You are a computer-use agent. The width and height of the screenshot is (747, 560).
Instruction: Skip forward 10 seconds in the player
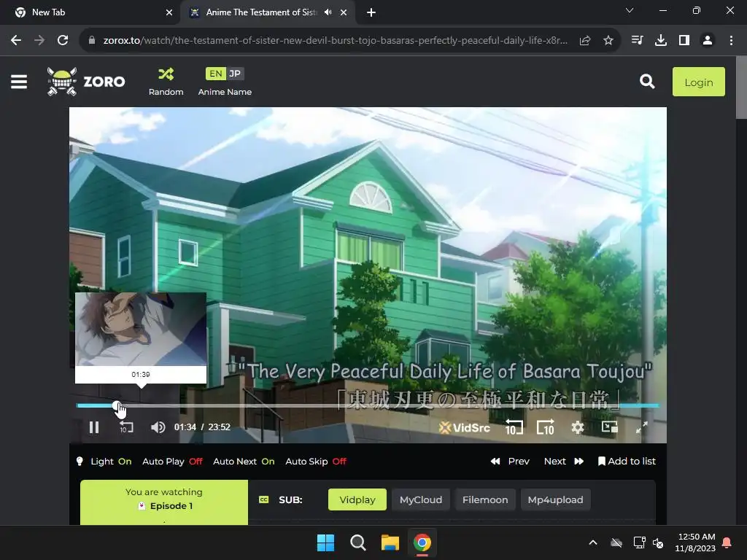tap(546, 427)
